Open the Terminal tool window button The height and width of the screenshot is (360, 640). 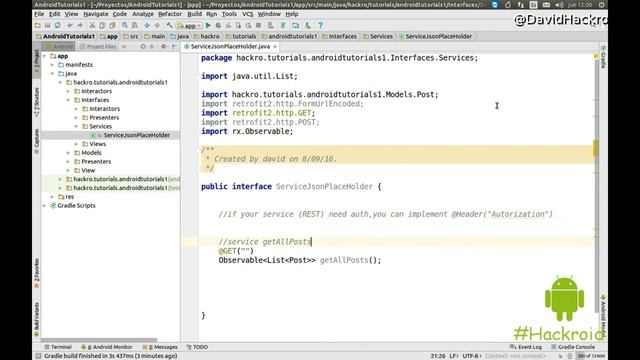click(58, 347)
